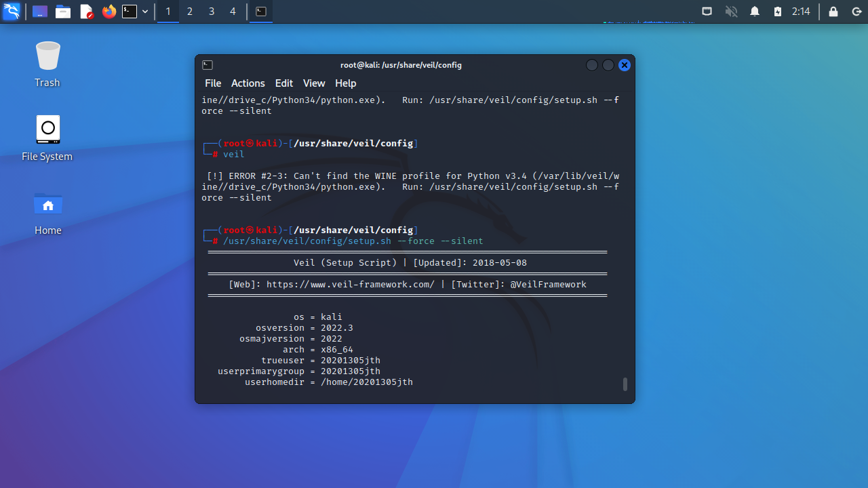The width and height of the screenshot is (868, 488).
Task: Click the 'arch = x86_64' line
Action: [x=318, y=350]
